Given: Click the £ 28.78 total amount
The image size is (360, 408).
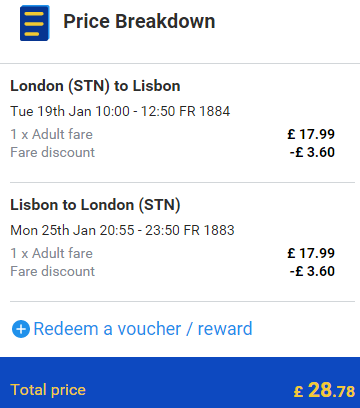Looking at the screenshot, I should (324, 390).
